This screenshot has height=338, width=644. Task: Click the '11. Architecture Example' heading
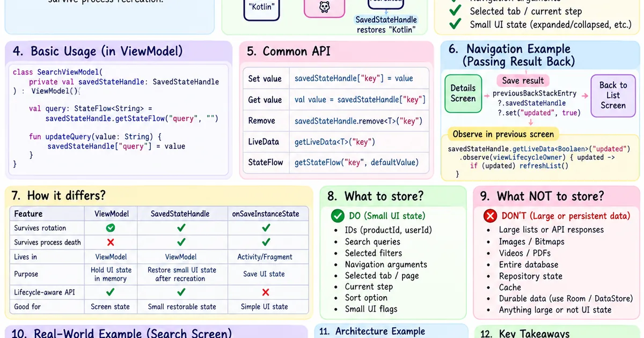click(x=372, y=332)
